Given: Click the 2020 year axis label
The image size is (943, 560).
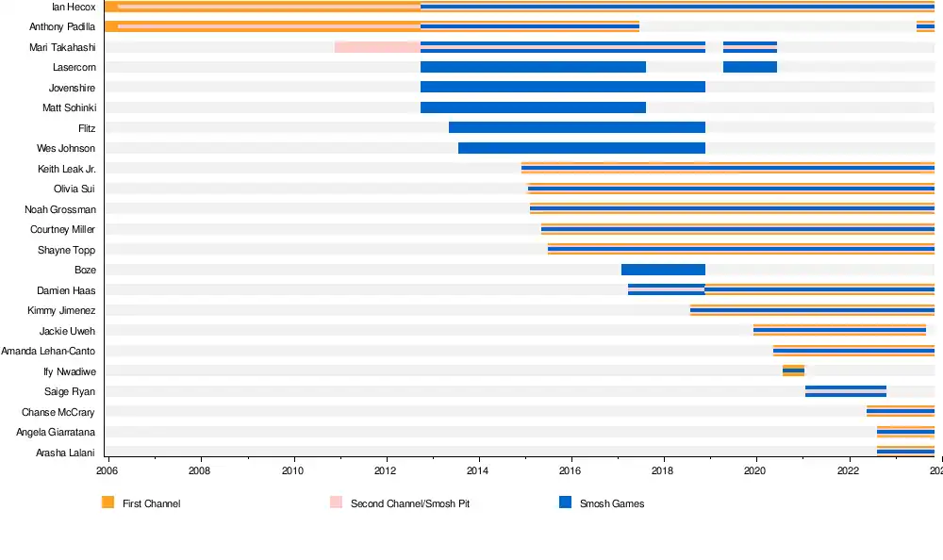Looking at the screenshot, I should pyautogui.click(x=755, y=470).
